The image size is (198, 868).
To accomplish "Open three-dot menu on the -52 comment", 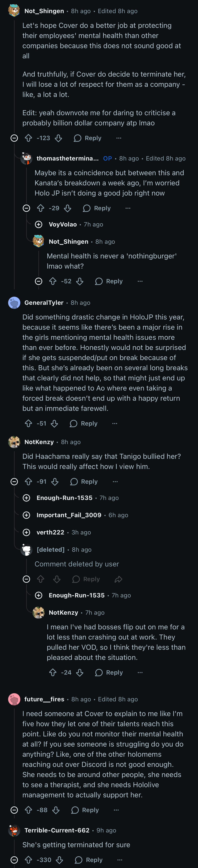I will tap(140, 281).
